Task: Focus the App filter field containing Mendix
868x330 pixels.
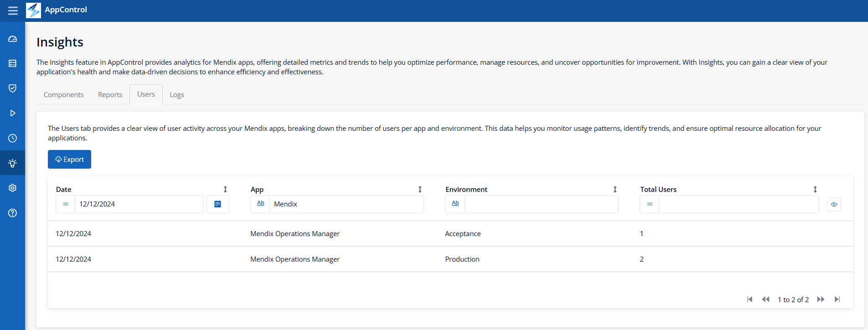Action: [x=346, y=204]
